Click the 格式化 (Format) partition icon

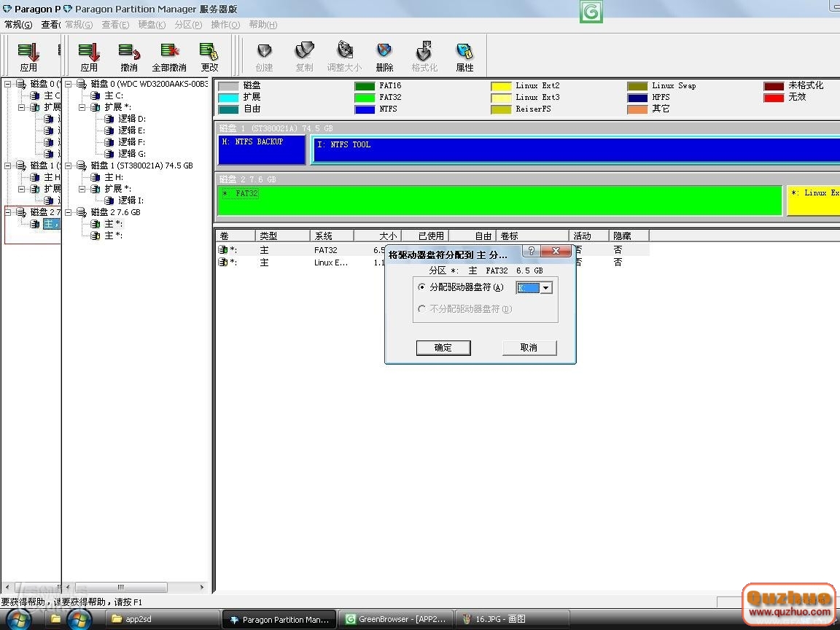click(424, 56)
